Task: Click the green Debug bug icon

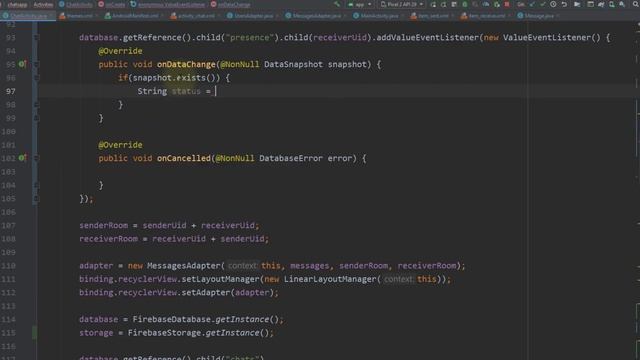Action: click(x=464, y=4)
